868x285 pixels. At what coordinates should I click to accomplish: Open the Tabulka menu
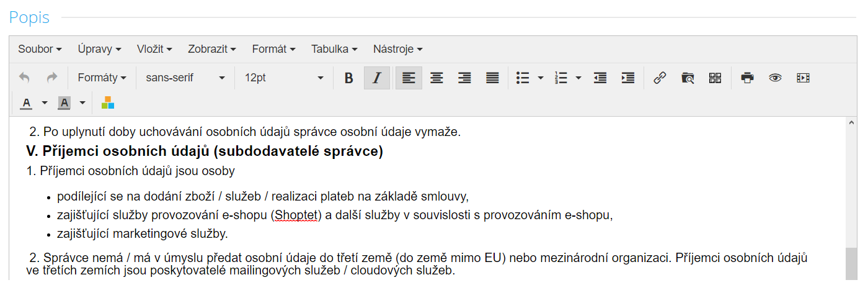(334, 49)
